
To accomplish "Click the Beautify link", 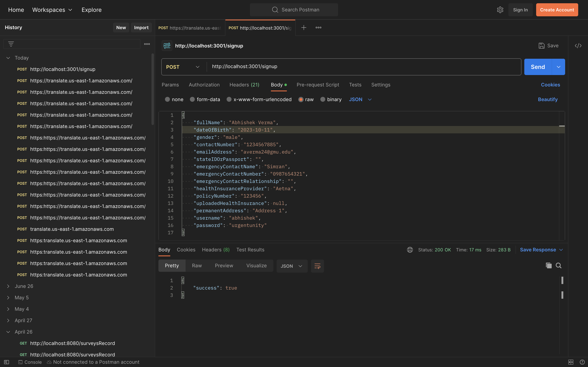I will pos(548,99).
